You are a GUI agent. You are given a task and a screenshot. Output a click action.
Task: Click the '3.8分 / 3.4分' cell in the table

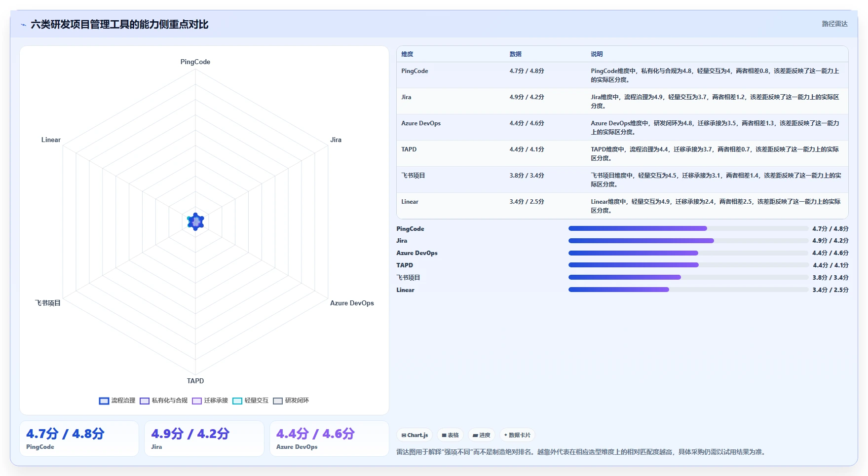tap(527, 176)
